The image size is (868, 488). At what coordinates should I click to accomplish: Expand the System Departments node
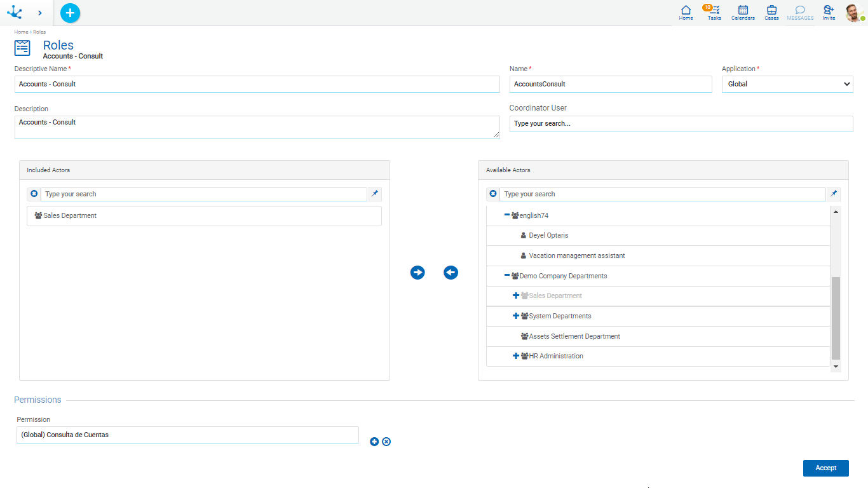click(x=516, y=316)
